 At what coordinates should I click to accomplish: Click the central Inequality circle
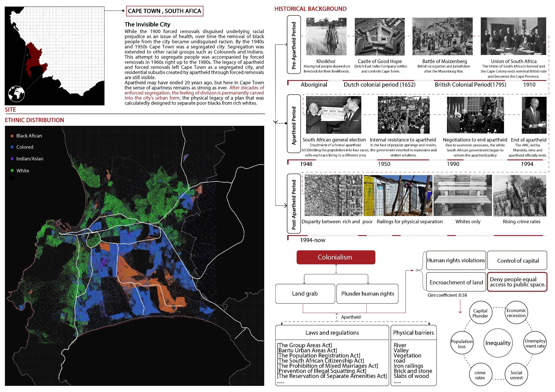pyautogui.click(x=498, y=343)
